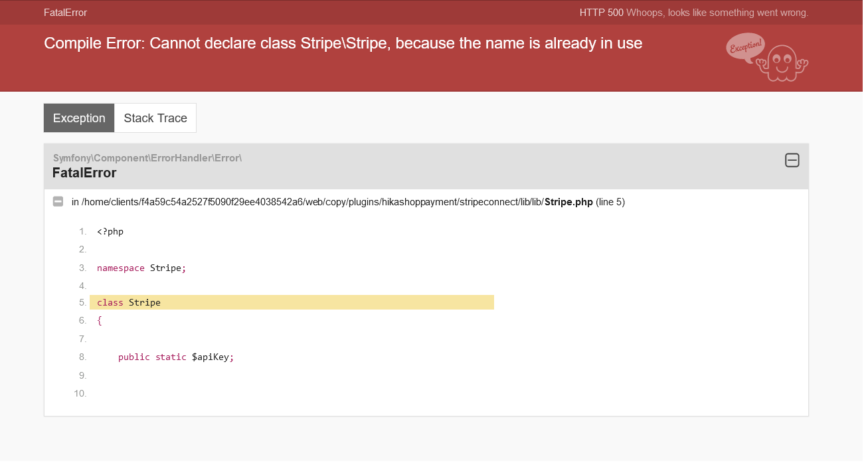The height and width of the screenshot is (463, 868).
Task: Click the bold FatalError class title
Action: [84, 173]
